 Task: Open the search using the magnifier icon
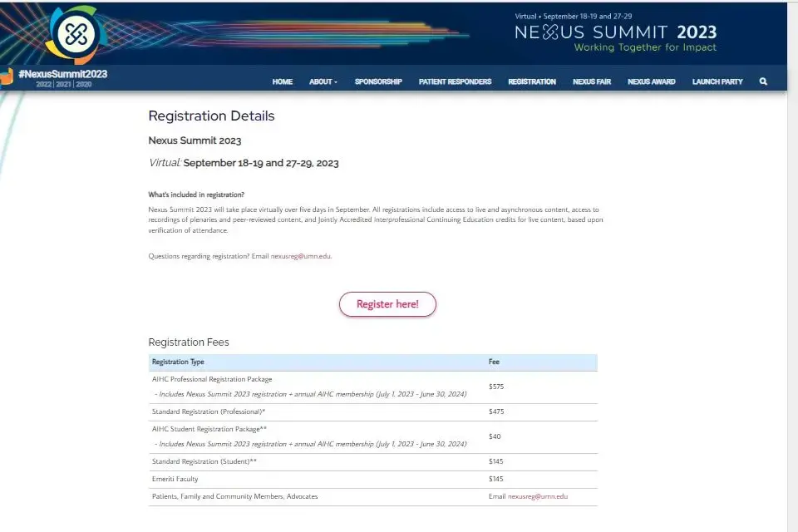pyautogui.click(x=763, y=81)
